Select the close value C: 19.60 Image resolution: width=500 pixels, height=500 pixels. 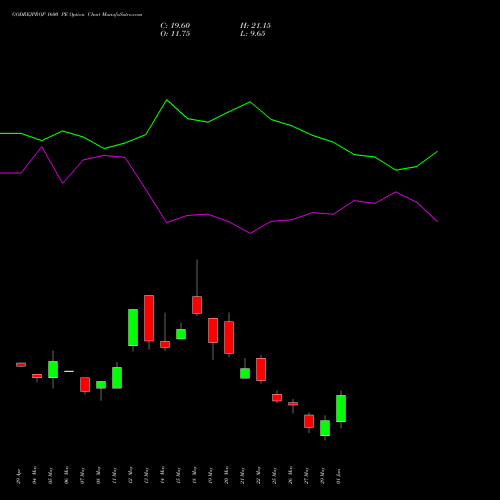(175, 26)
